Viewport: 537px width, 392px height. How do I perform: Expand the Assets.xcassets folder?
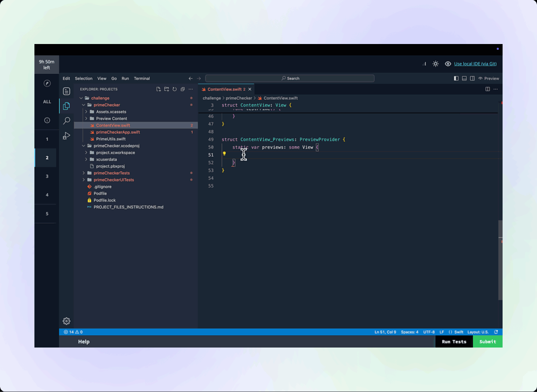tap(86, 112)
